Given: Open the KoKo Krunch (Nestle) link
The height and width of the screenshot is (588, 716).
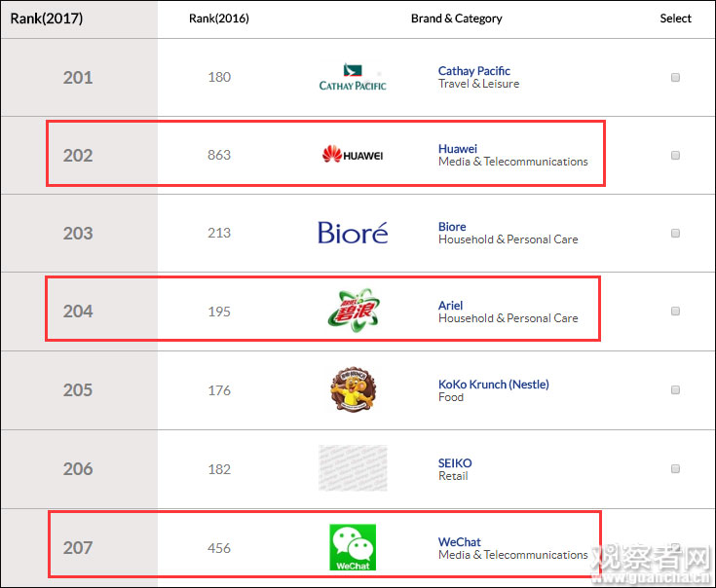Looking at the screenshot, I should 493,385.
